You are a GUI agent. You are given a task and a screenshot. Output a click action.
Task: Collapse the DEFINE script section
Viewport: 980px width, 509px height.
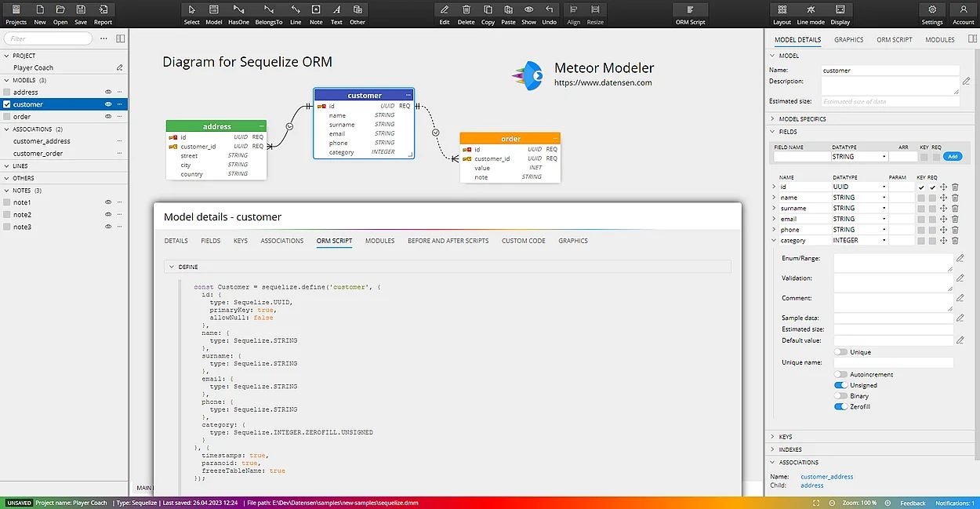click(172, 267)
